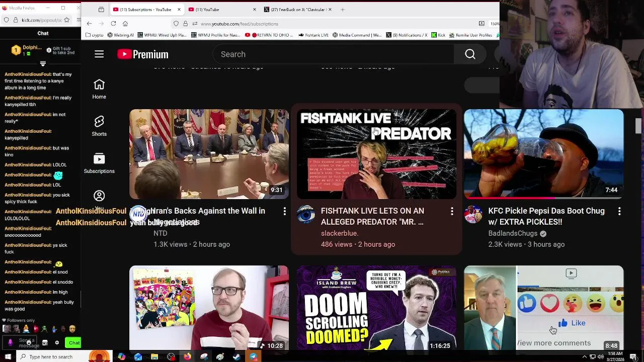
Task: Reload the YouTube page
Action: point(113,24)
